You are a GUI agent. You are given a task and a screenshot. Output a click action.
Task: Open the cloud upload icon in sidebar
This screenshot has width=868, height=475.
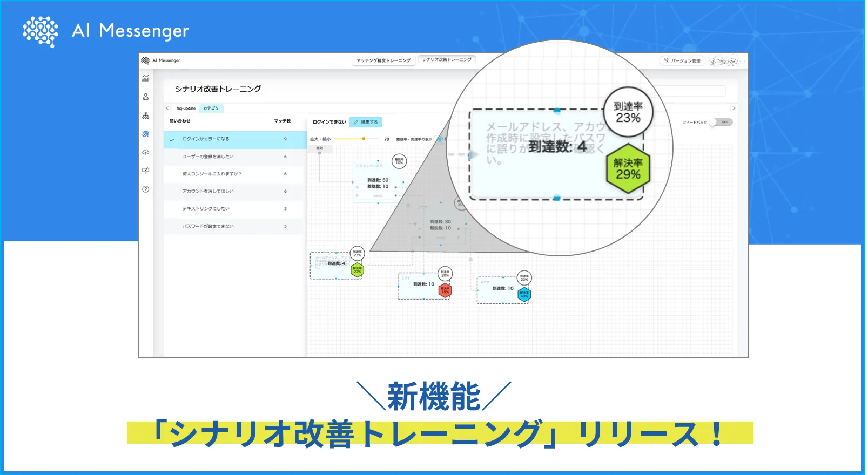146,152
